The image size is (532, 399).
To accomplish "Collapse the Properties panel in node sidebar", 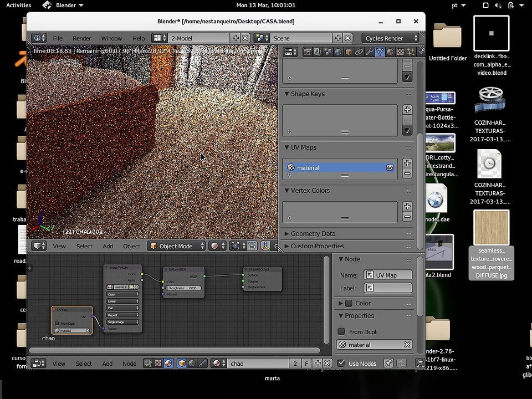I will coord(341,315).
